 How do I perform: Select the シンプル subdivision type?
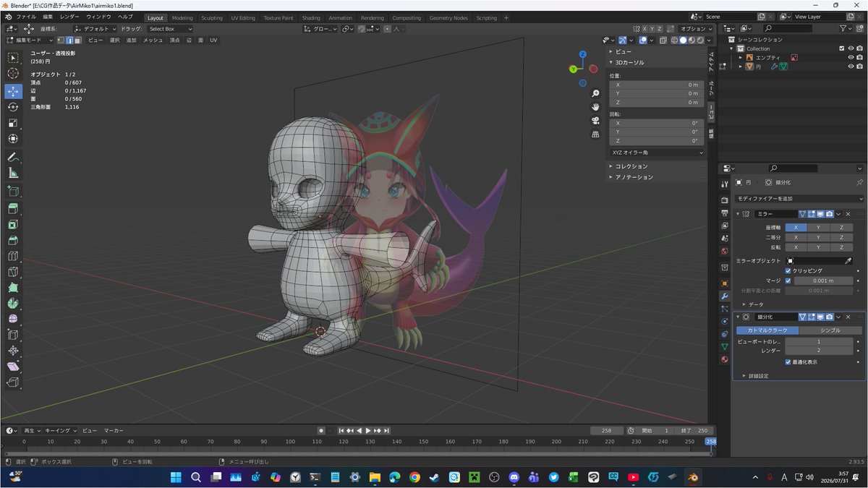(x=830, y=330)
